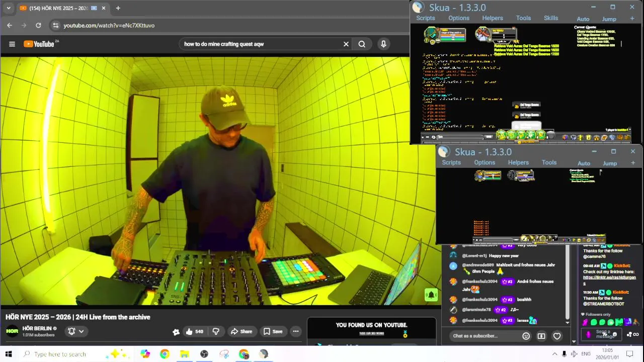Go back in the Chrome browser

[10, 25]
